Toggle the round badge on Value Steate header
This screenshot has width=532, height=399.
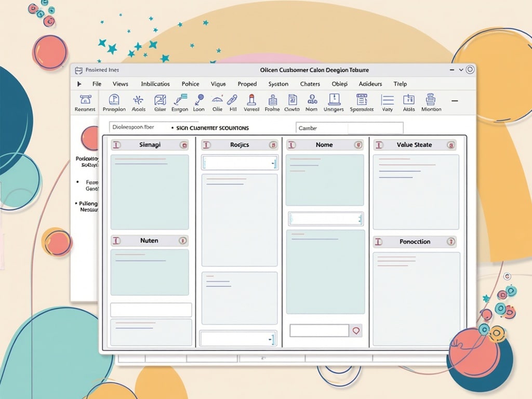pos(450,145)
